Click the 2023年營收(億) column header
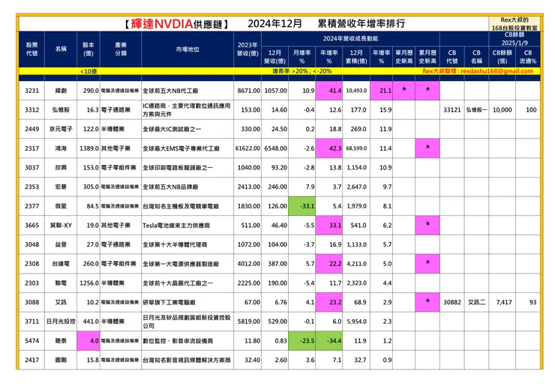Viewport: 555px width, 392px height. [x=247, y=49]
